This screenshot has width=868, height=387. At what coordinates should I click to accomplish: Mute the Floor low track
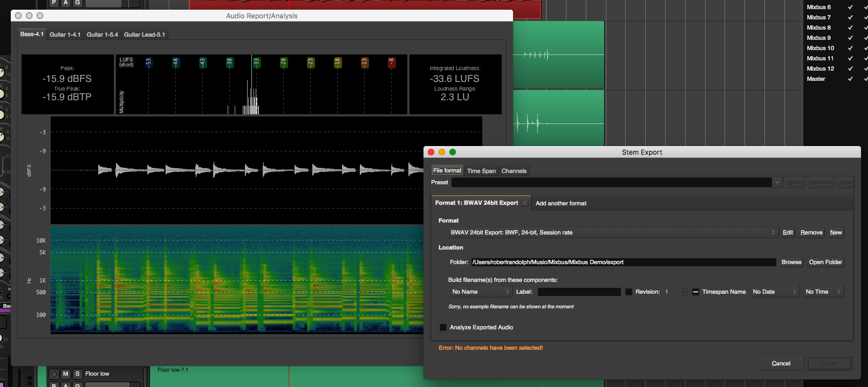click(x=66, y=374)
